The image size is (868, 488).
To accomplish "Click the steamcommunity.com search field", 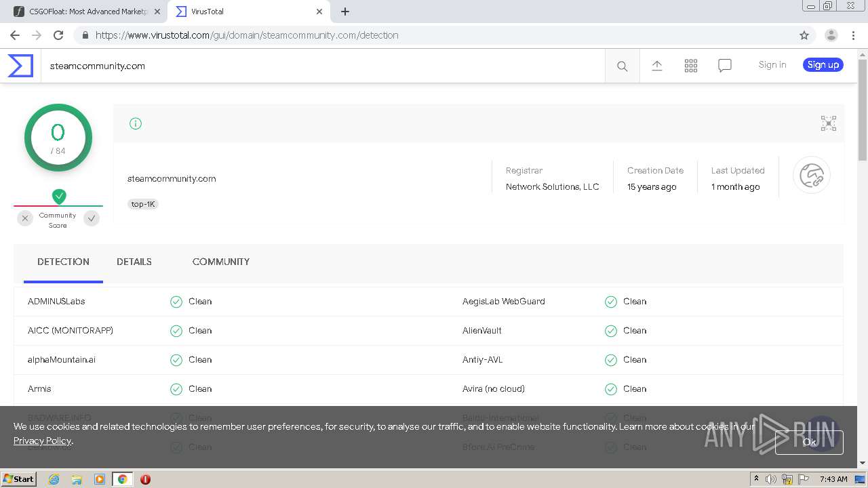I will pyautogui.click(x=323, y=66).
